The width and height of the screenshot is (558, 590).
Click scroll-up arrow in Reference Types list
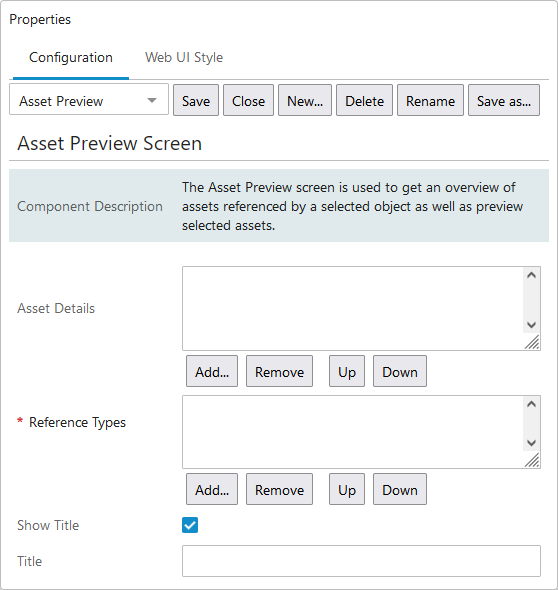531,404
